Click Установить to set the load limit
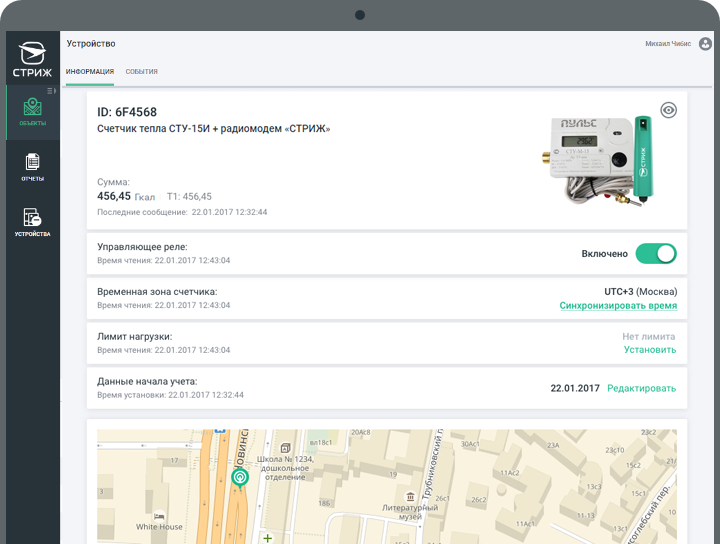 pos(649,350)
